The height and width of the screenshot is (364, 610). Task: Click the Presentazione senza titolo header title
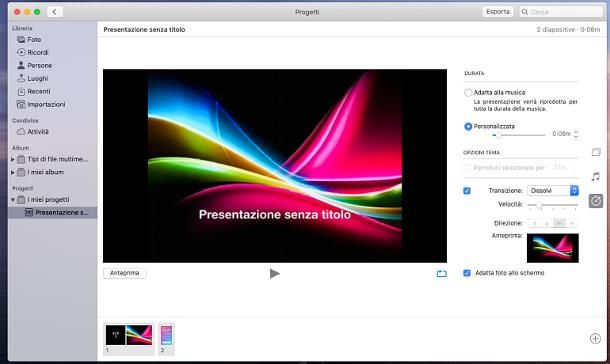[x=144, y=30]
